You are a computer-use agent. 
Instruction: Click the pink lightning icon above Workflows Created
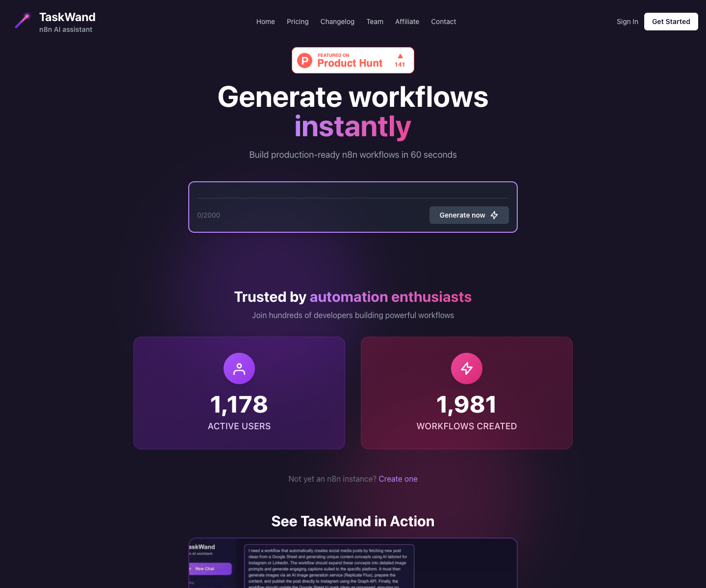point(467,368)
